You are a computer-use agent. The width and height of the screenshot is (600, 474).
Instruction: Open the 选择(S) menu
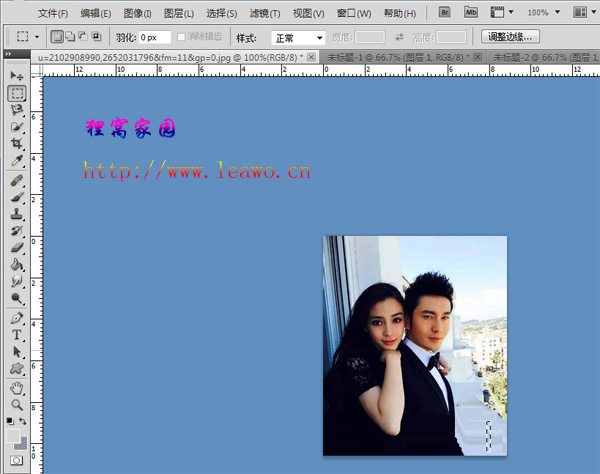pyautogui.click(x=222, y=13)
